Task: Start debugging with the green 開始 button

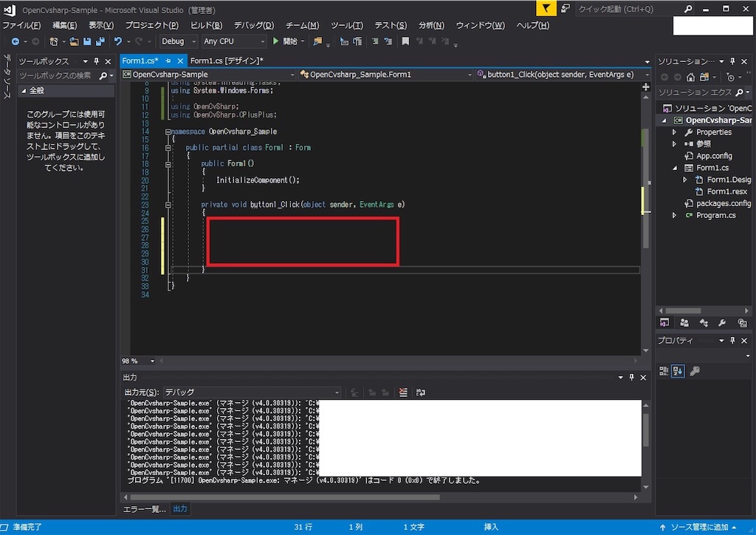Action: [x=286, y=41]
